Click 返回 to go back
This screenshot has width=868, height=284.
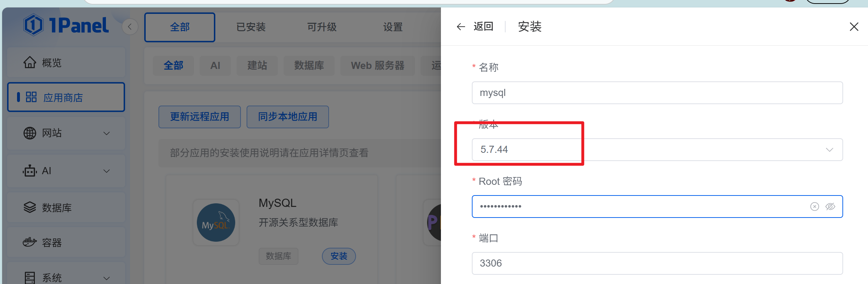click(x=483, y=26)
